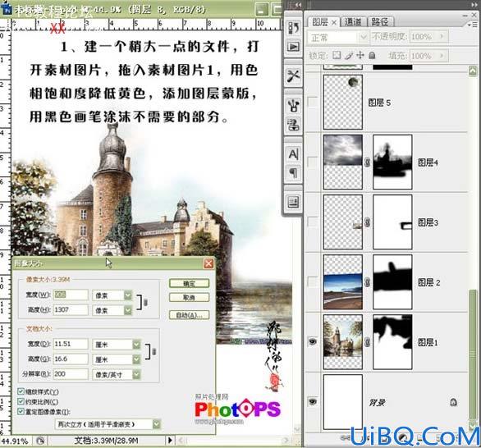The width and height of the screenshot is (481, 448).
Task: Click the 取消 button in dialog
Action: click(x=189, y=298)
